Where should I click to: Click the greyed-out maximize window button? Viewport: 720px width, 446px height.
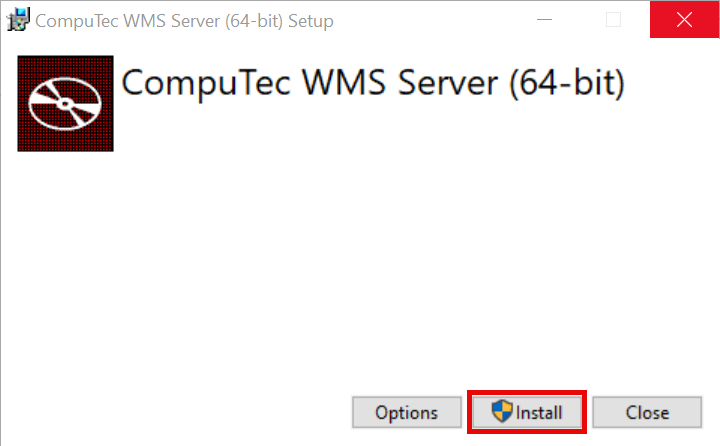(614, 20)
